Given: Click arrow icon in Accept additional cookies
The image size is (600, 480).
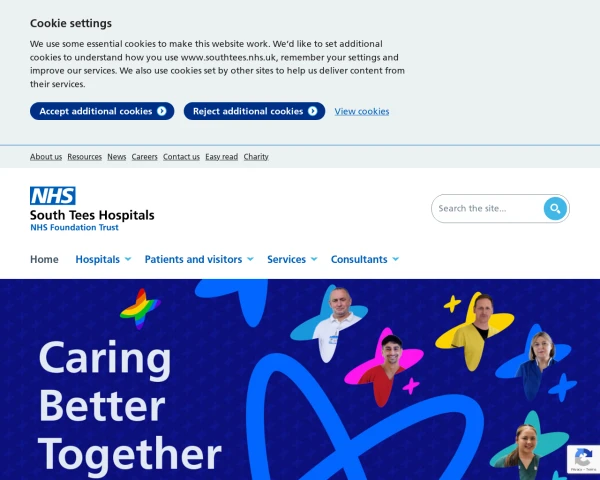Looking at the screenshot, I should (162, 111).
